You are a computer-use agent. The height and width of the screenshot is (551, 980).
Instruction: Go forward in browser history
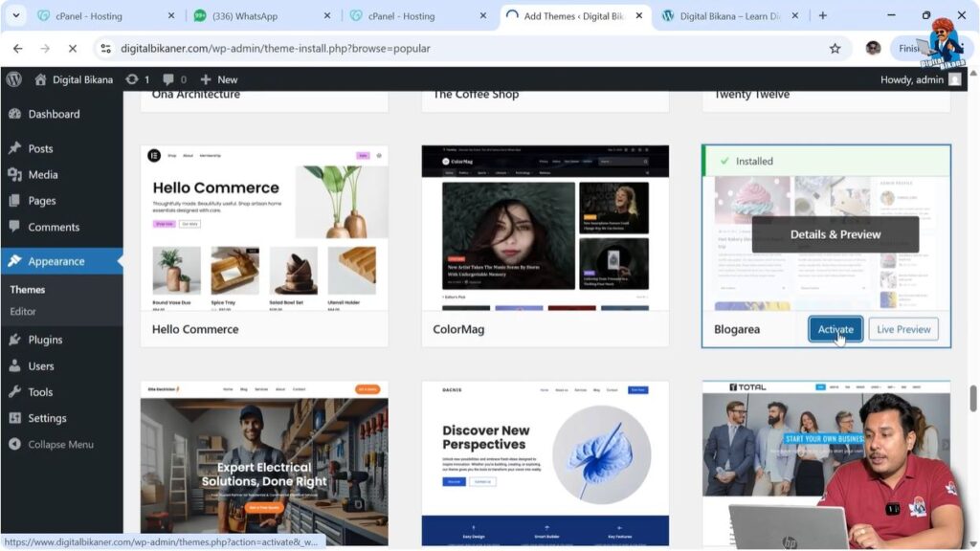click(45, 48)
